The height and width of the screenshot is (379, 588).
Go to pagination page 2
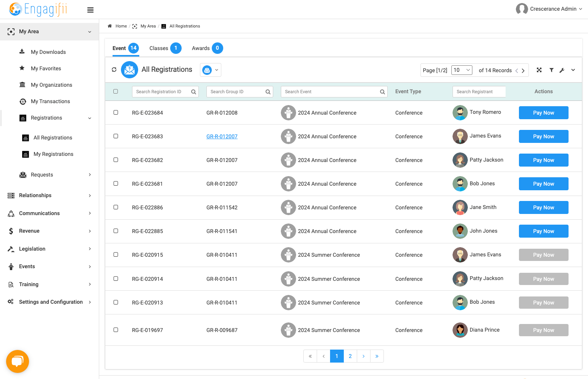(x=350, y=356)
